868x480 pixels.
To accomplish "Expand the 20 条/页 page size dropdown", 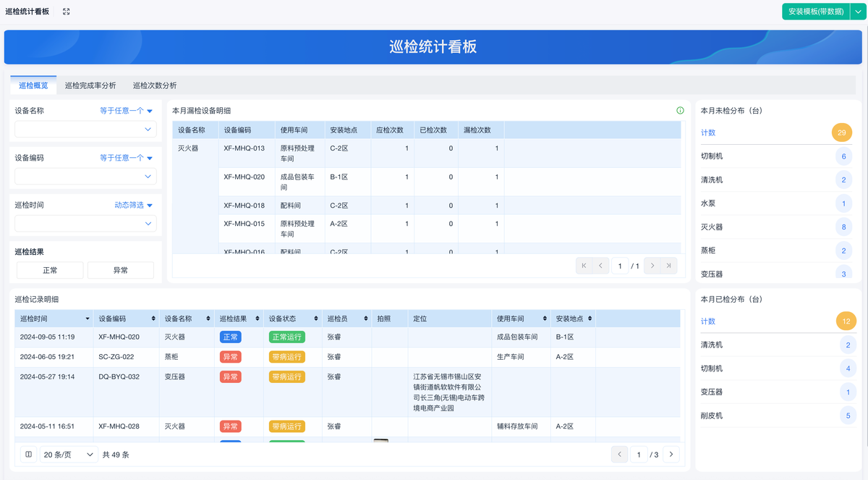I will [x=69, y=455].
